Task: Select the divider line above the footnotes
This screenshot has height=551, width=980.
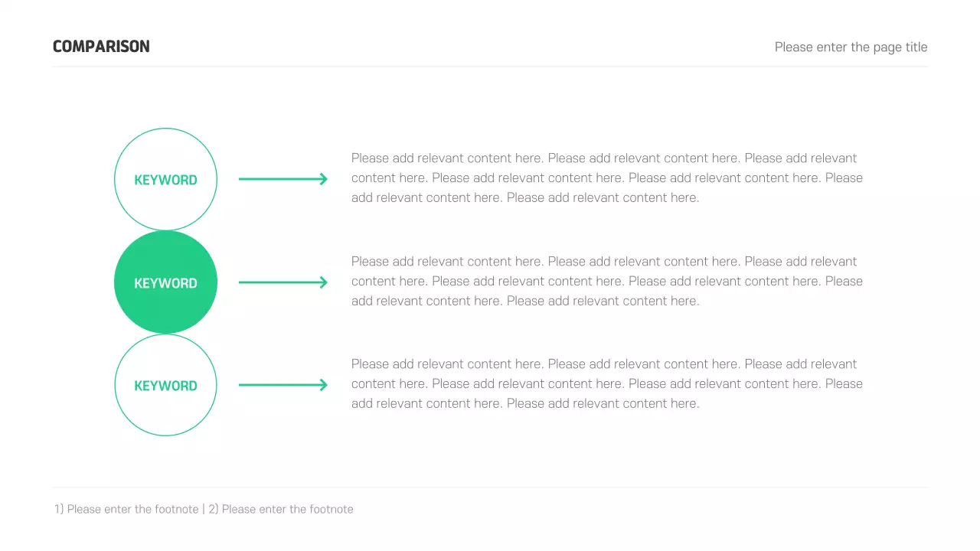Action: pos(490,487)
